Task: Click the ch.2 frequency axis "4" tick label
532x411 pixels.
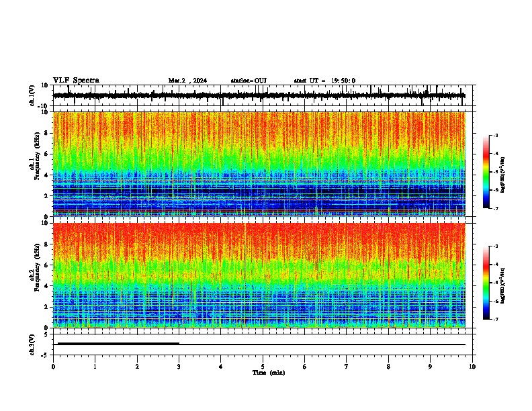Action: pyautogui.click(x=46, y=286)
